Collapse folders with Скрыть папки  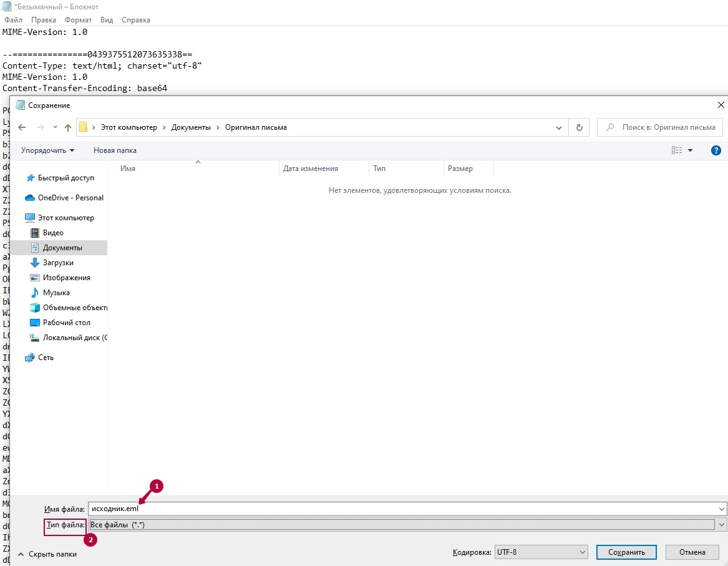pyautogui.click(x=47, y=554)
